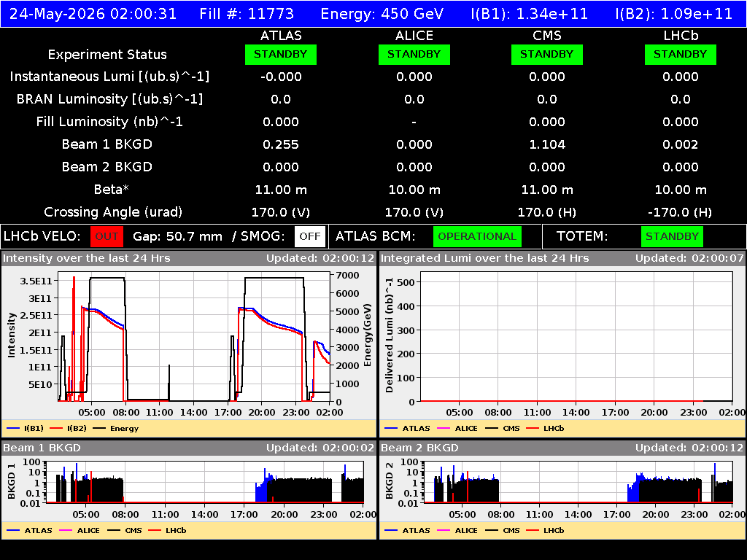Click the SMOG OFF indicator
747x560 pixels.
[310, 237]
